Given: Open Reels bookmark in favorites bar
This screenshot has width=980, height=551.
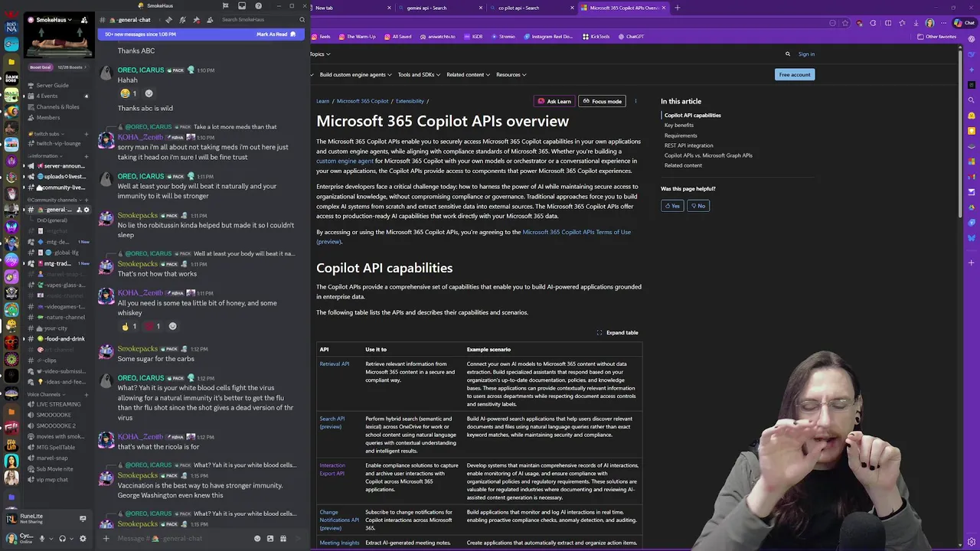Looking at the screenshot, I should [321, 37].
